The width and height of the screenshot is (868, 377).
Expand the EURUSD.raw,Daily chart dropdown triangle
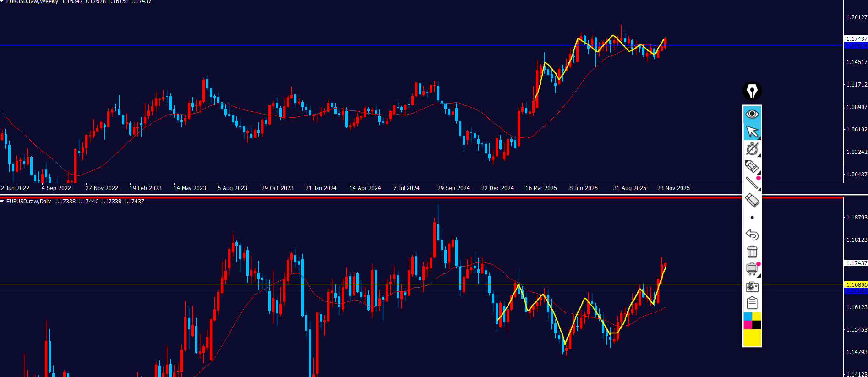(x=2, y=202)
